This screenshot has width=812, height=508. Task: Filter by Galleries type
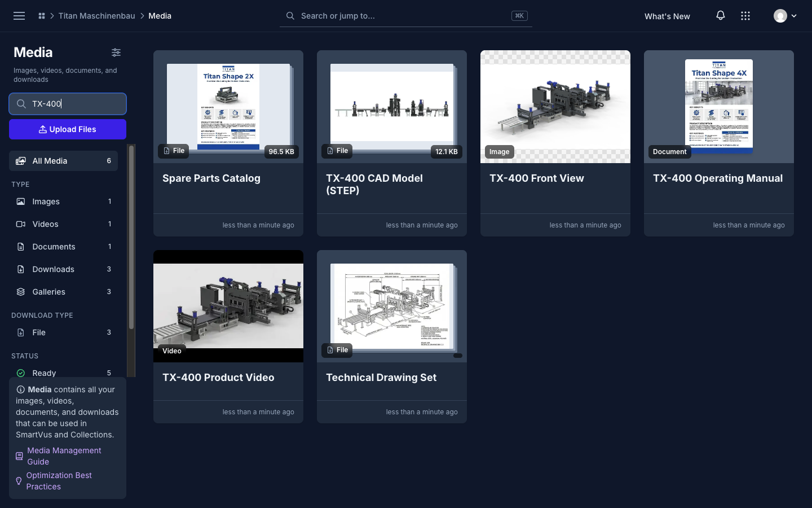(64, 292)
